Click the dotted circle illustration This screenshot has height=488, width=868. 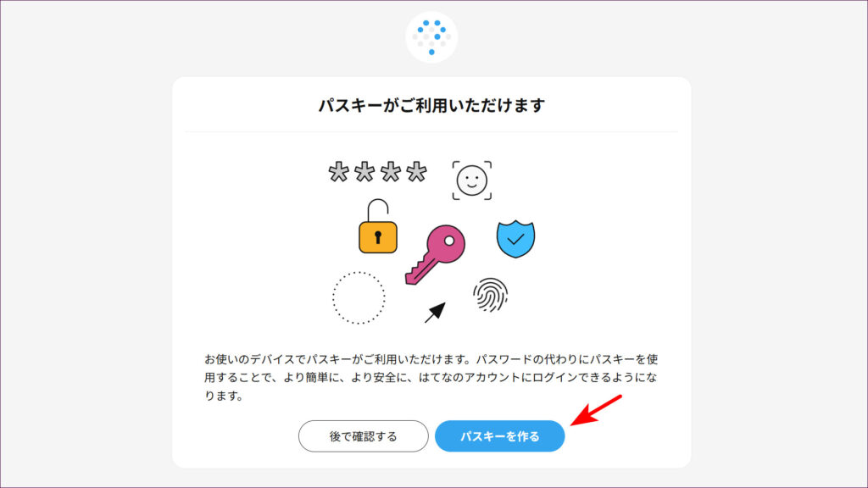pyautogui.click(x=359, y=297)
